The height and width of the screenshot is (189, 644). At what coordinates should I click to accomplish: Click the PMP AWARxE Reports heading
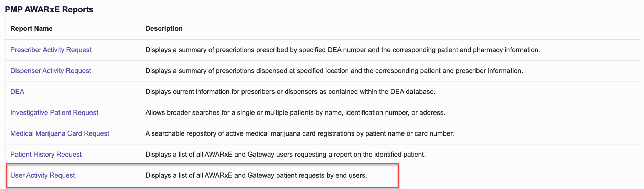coord(49,9)
